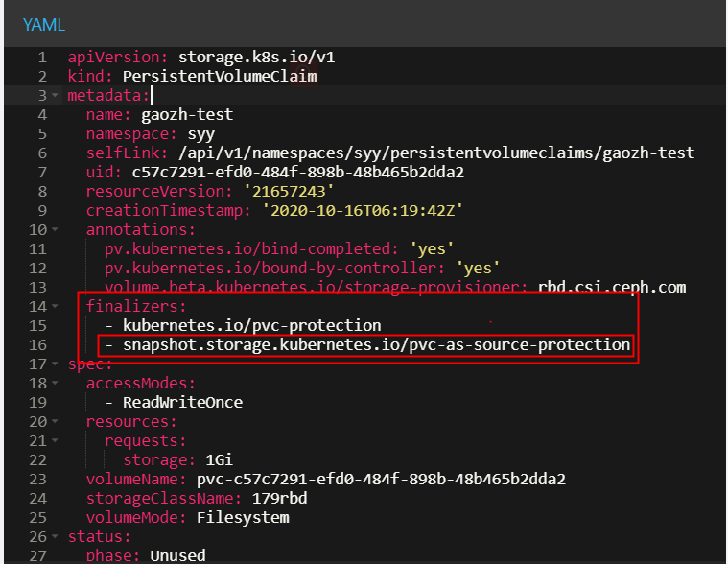This screenshot has width=728, height=564.
Task: Collapse the accessModes block fold arrow
Action: tap(55, 383)
